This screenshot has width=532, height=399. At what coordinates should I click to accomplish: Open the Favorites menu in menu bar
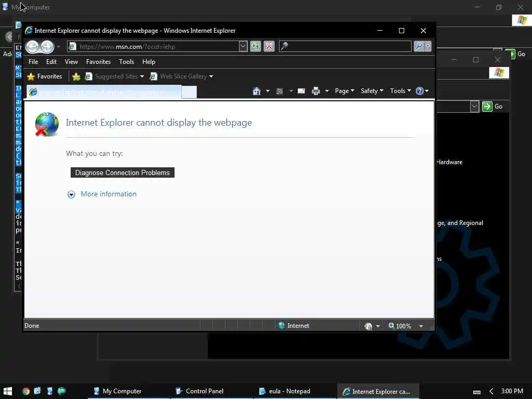pyautogui.click(x=98, y=62)
